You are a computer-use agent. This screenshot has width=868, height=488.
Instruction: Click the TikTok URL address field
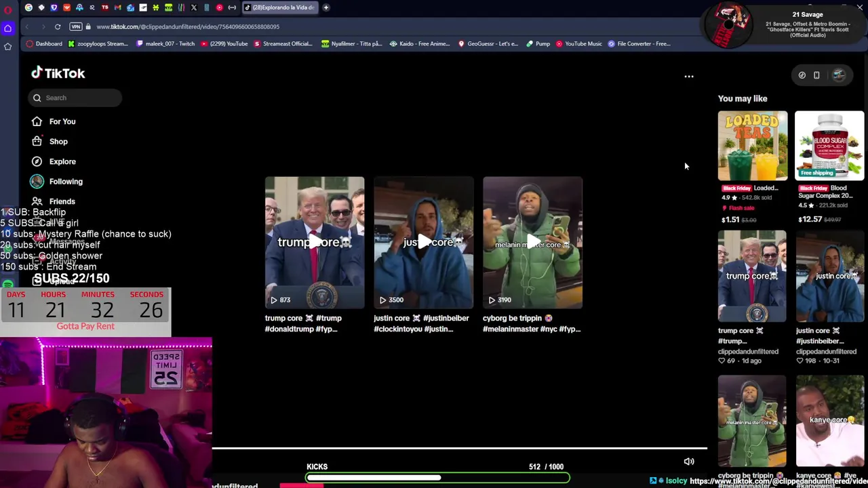point(188,26)
